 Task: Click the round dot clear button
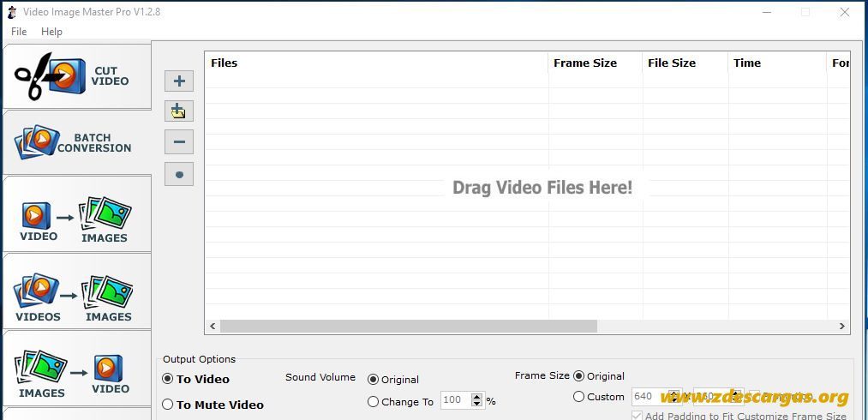[x=179, y=175]
